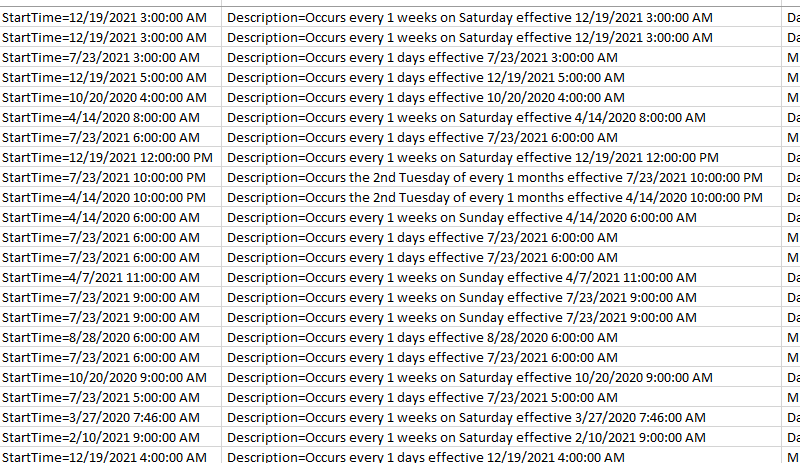
Task: Select description effective 7/23/2021 3:00:00 AM
Action: 502,58
